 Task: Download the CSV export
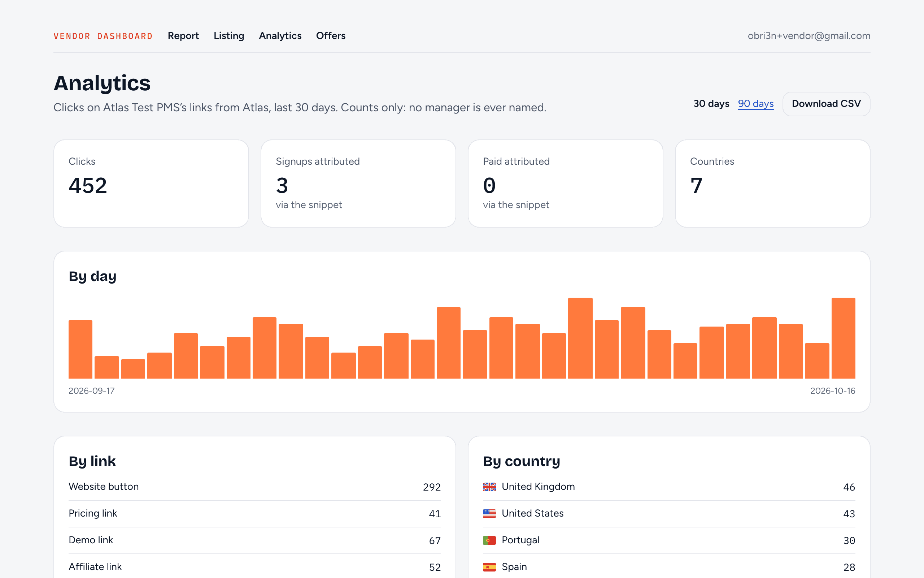826,104
